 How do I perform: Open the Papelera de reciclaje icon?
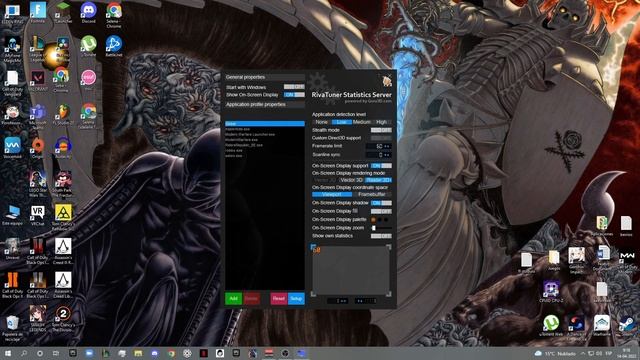(12, 328)
